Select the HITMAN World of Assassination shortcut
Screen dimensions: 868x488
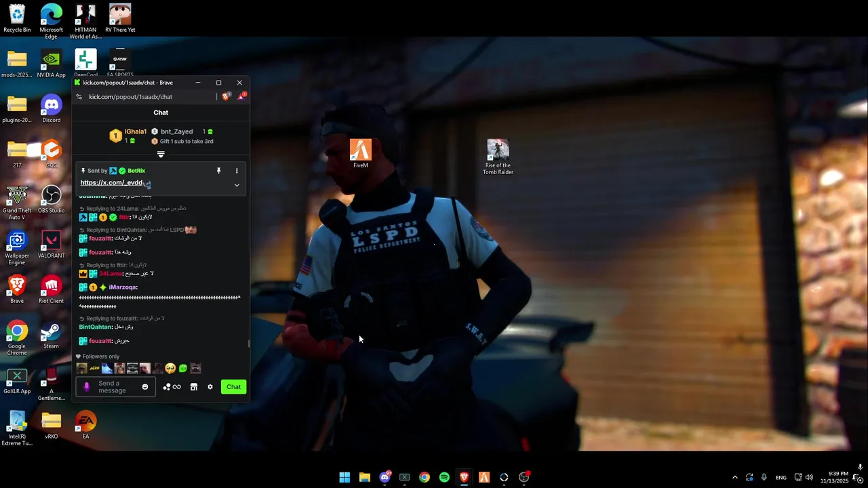tap(85, 22)
